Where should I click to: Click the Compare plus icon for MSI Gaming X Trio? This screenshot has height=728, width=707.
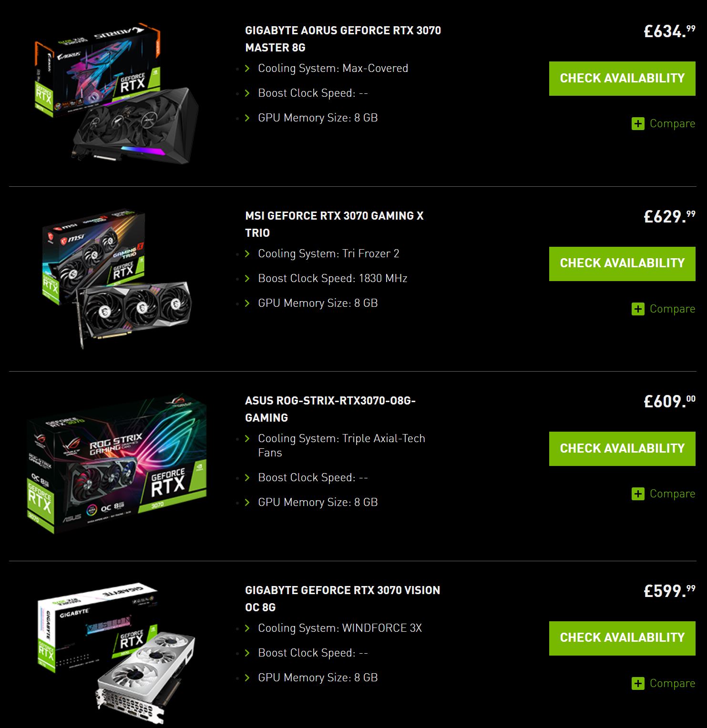638,309
